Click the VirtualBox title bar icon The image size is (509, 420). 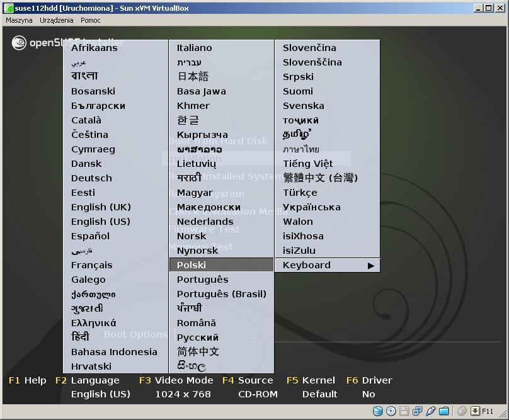[8, 8]
